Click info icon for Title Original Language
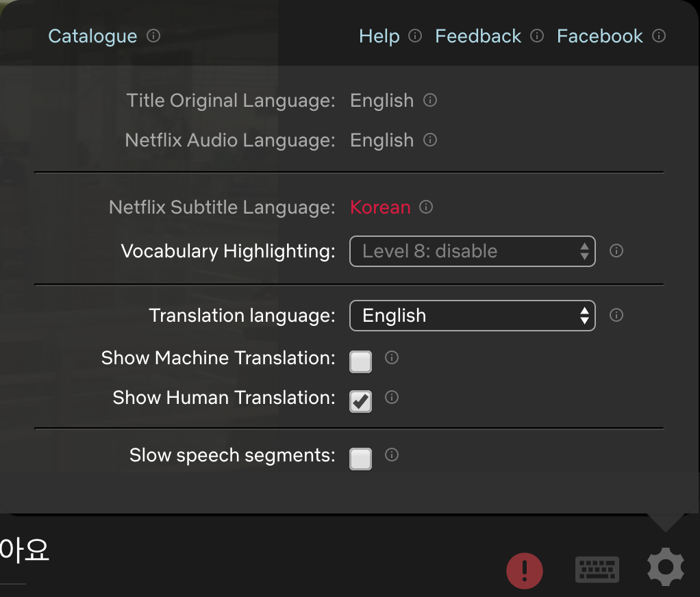 (x=430, y=100)
